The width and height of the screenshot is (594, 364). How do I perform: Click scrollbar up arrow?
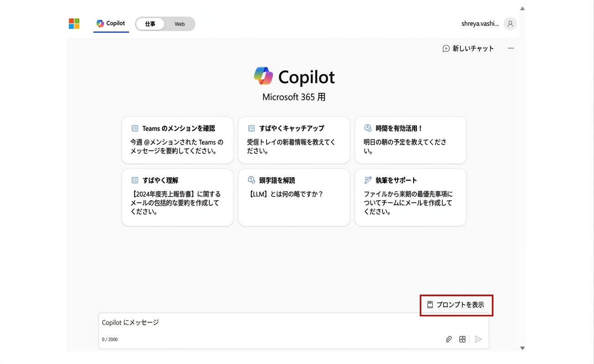pos(522,9)
